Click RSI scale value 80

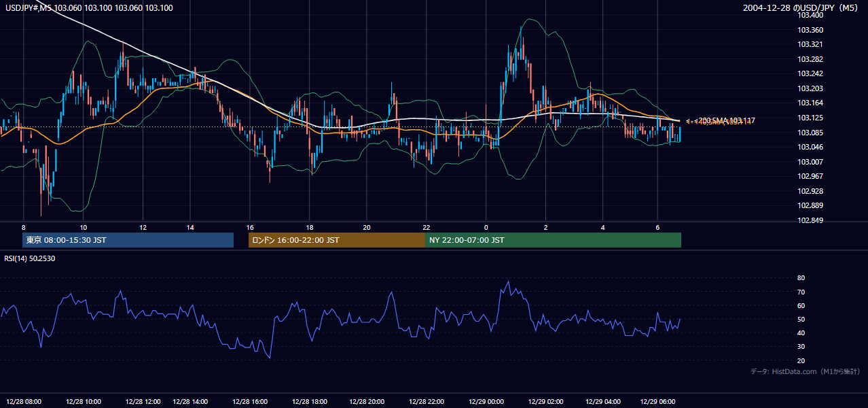pos(801,278)
